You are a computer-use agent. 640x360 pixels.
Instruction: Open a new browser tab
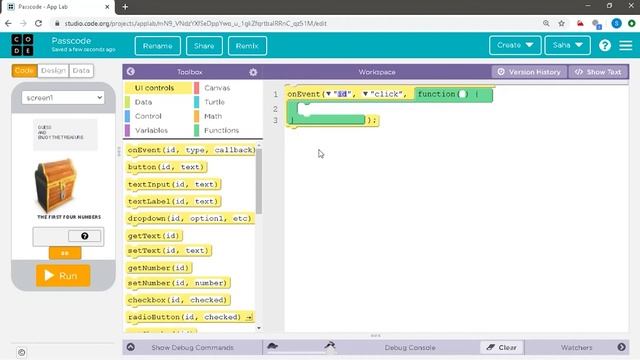click(x=125, y=7)
